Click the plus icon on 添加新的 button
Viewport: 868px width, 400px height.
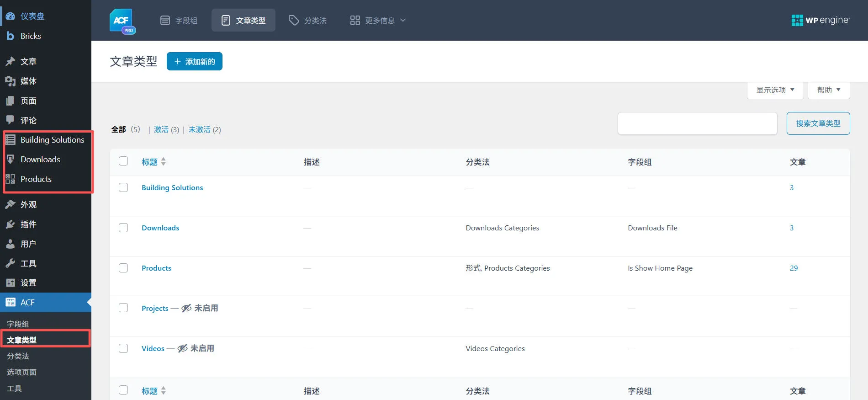[x=178, y=61]
